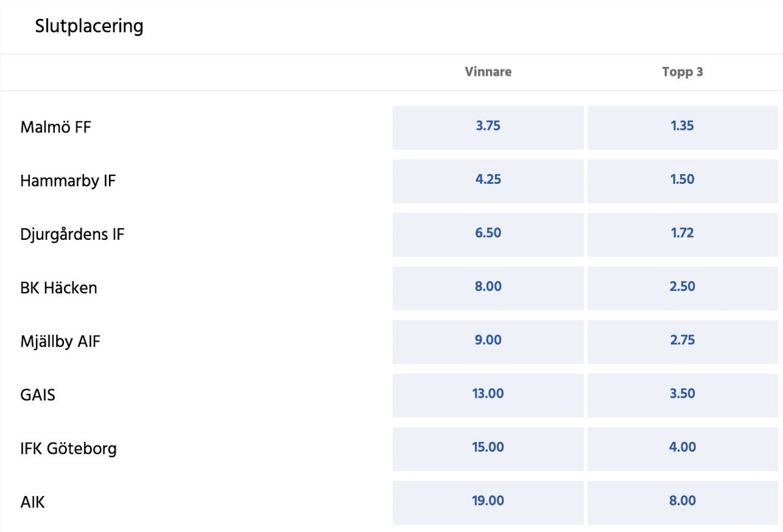Click the Mjällby AIF team name

point(61,342)
